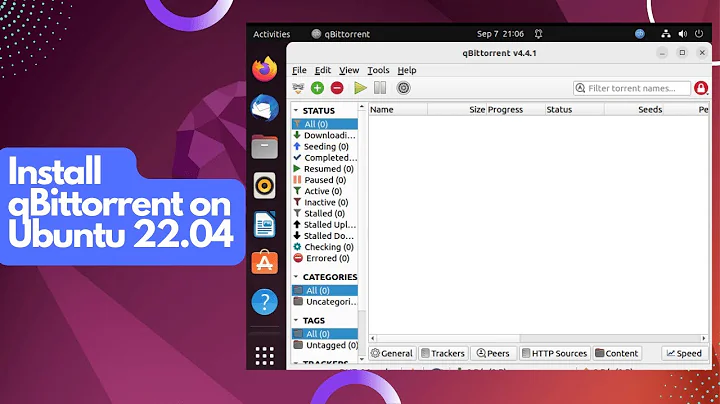Select the Downloading status filter

(x=325, y=135)
